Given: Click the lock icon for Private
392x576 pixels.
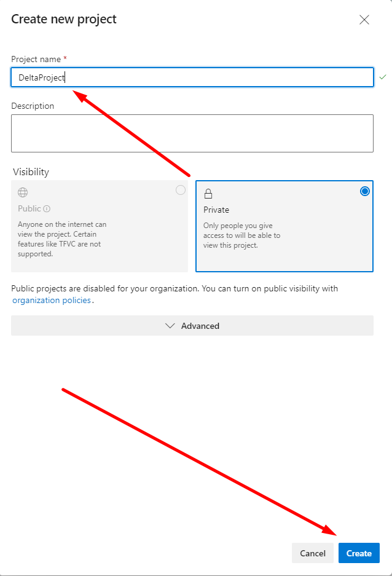Looking at the screenshot, I should pos(208,194).
